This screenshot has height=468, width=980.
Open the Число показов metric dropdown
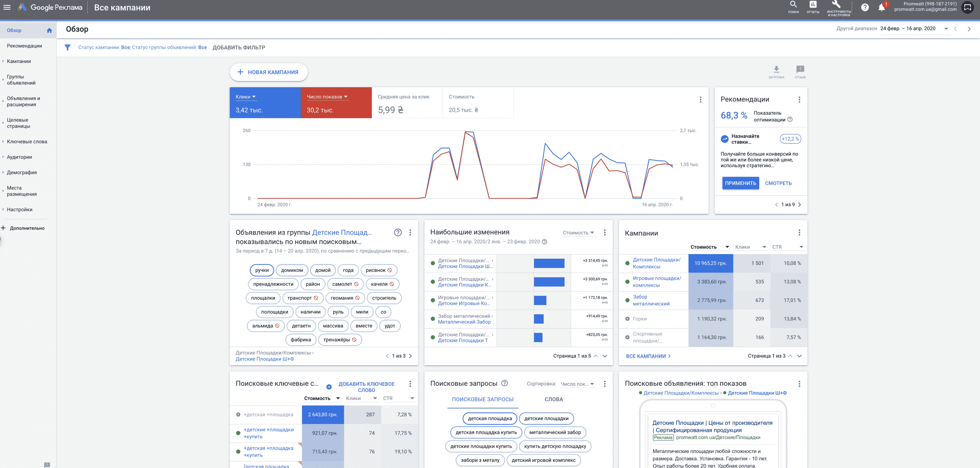pyautogui.click(x=327, y=97)
